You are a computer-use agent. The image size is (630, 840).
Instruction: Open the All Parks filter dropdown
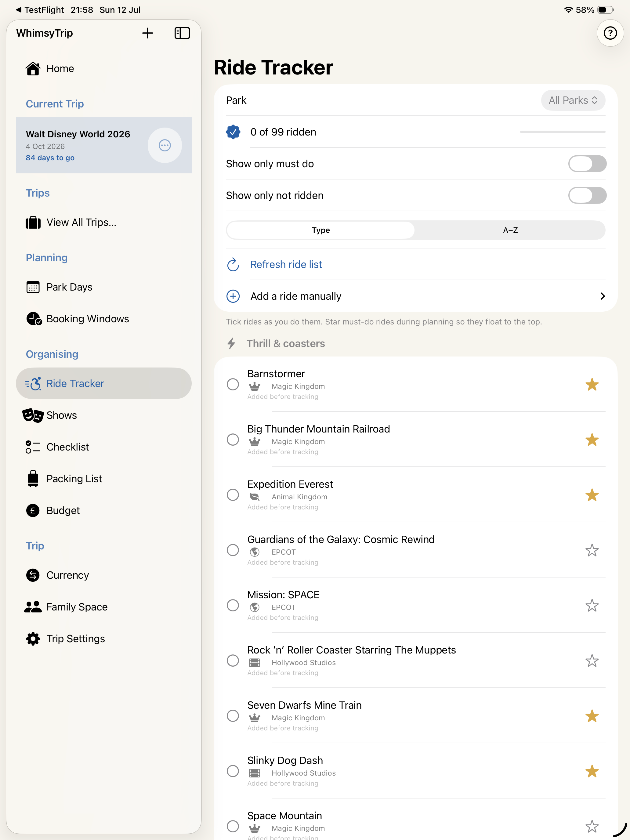[x=573, y=100]
